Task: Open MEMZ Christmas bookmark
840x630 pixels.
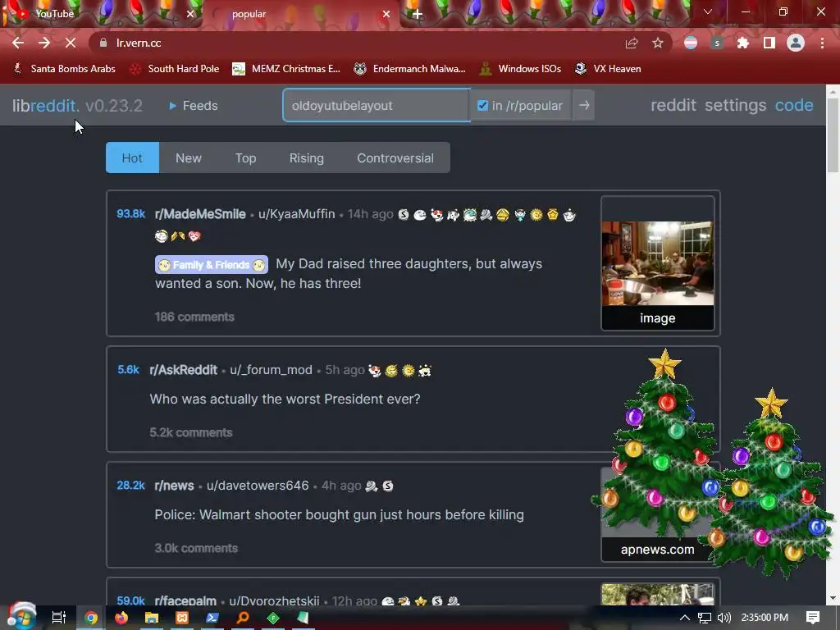Action: pyautogui.click(x=286, y=69)
